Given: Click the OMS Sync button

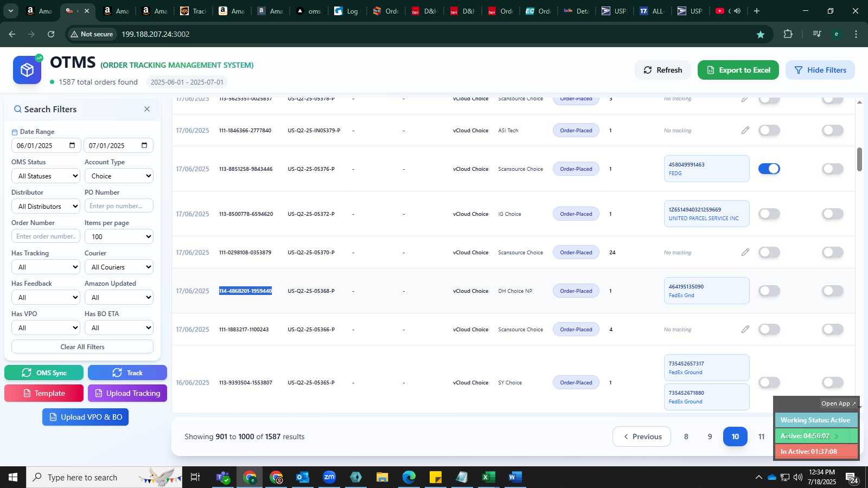Looking at the screenshot, I should (x=44, y=373).
